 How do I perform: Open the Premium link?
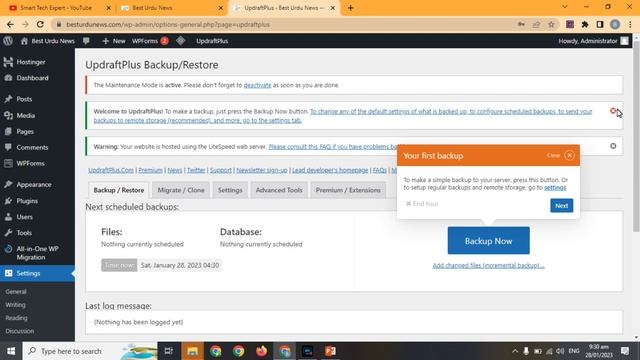click(150, 170)
